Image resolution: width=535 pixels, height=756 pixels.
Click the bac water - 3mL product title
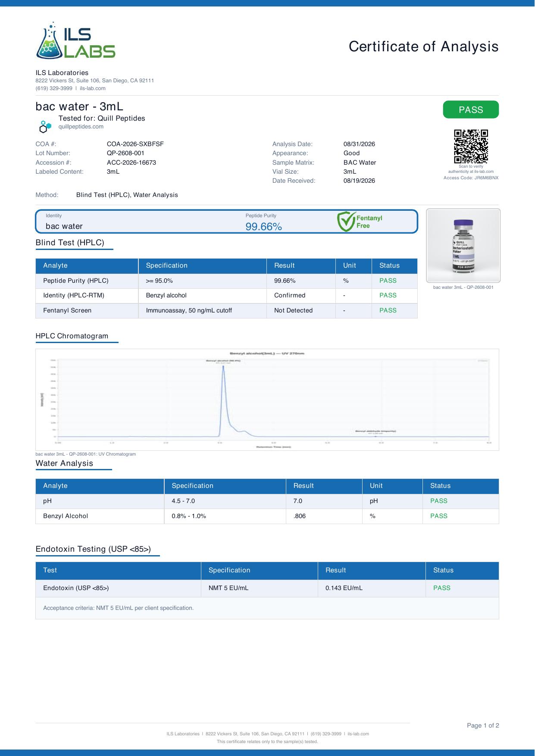click(x=79, y=106)
